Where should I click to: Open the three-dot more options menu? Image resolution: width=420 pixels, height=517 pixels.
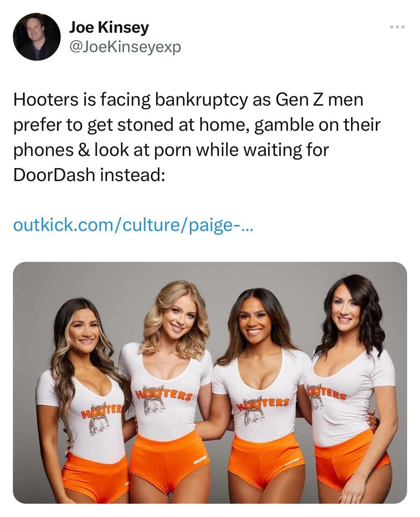pos(397,27)
